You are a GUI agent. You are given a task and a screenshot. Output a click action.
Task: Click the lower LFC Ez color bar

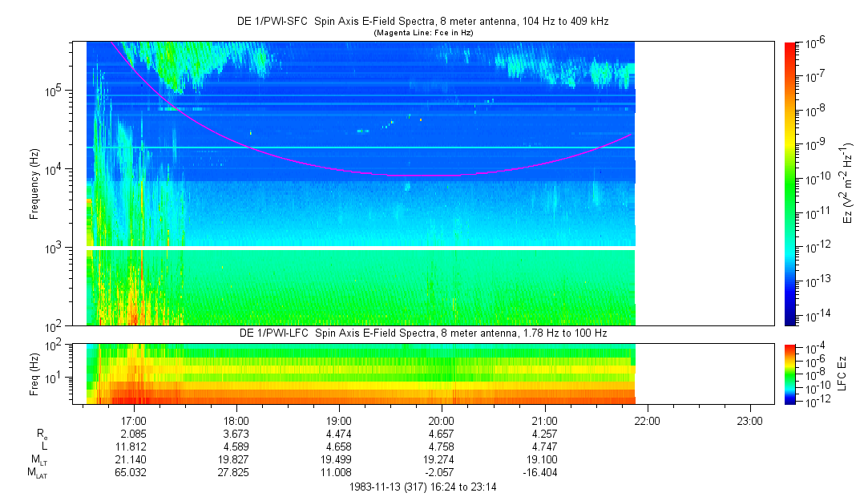tap(791, 373)
